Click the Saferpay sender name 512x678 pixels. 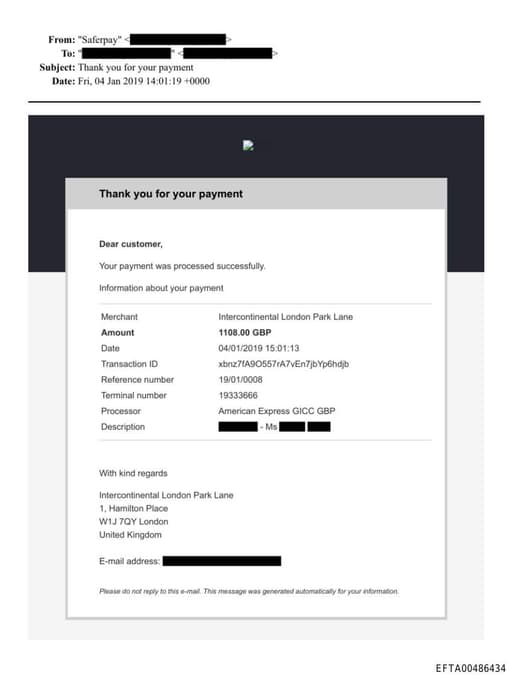(100, 40)
